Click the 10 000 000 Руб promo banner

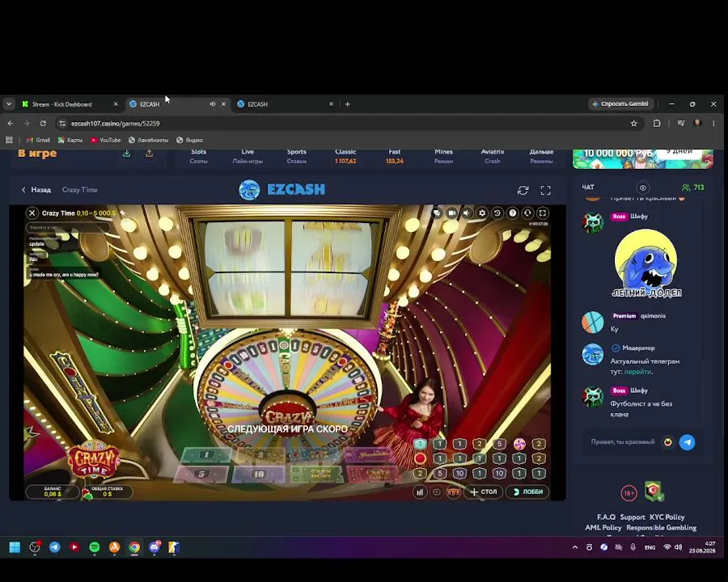tap(642, 158)
